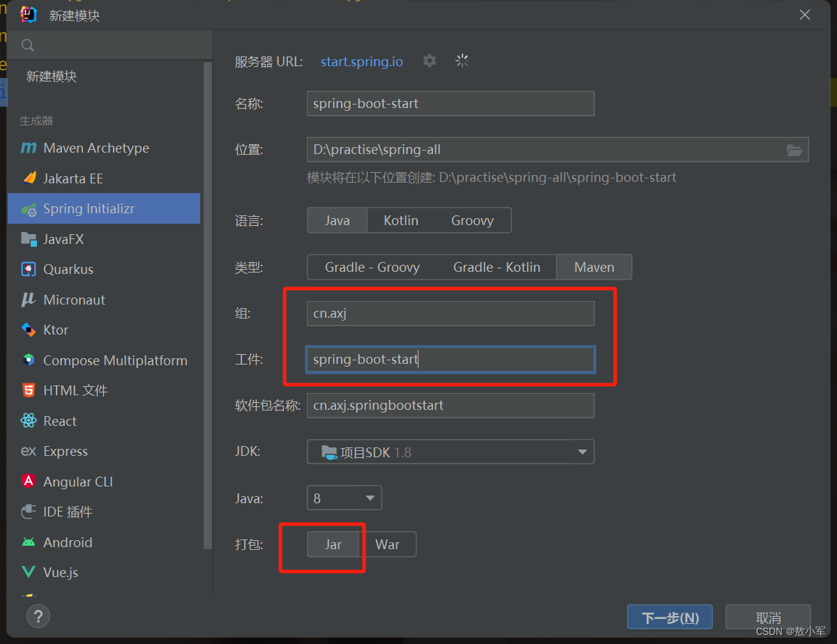Click the 组 group input field
The width and height of the screenshot is (837, 644).
pyautogui.click(x=451, y=314)
